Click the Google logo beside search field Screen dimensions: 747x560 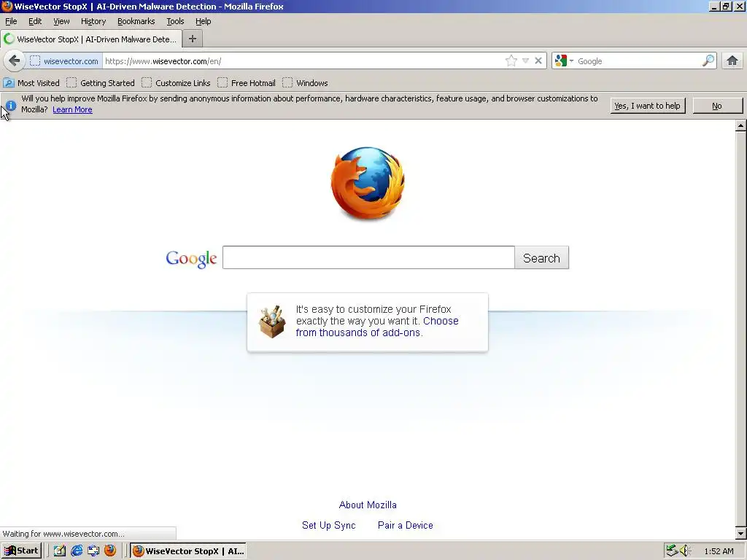(192, 259)
